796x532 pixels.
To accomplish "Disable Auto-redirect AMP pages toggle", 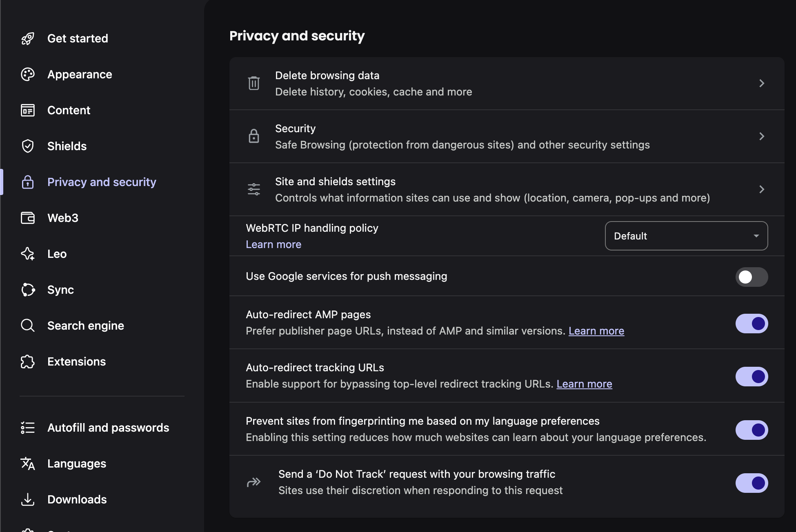I will click(x=752, y=324).
